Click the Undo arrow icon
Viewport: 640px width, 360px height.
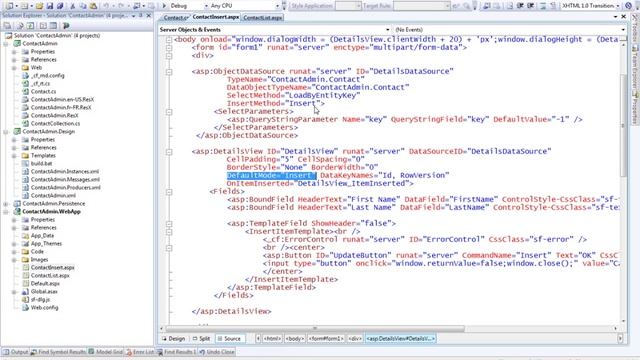[106, 6]
